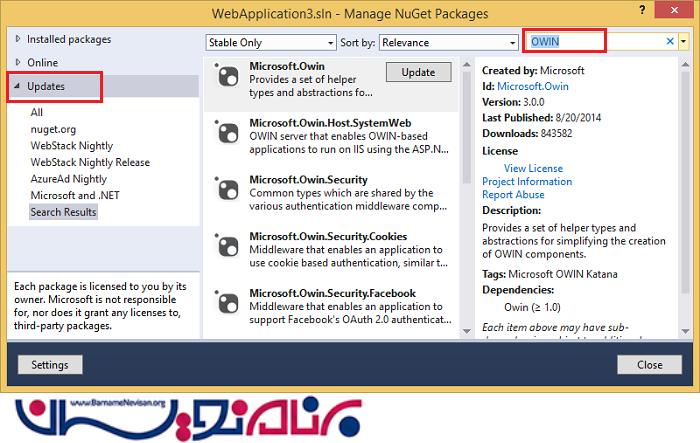Click the Report Abuse link
700x443 pixels.
click(x=513, y=195)
